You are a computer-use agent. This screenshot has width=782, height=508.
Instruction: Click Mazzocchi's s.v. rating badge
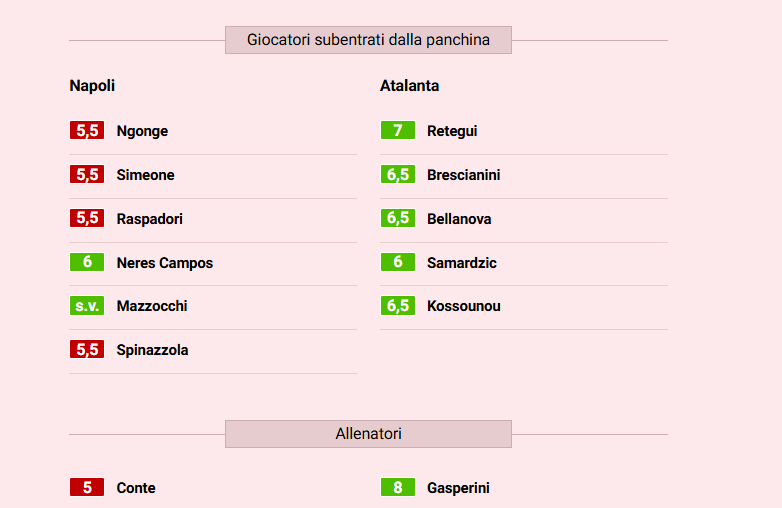[87, 306]
